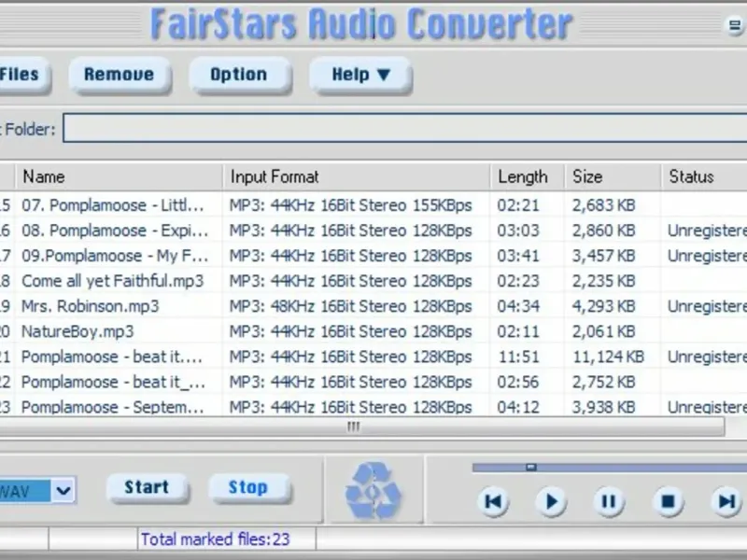Select row 08. Pomplamoose - Expi...
This screenshot has width=747, height=560.
pyautogui.click(x=373, y=231)
